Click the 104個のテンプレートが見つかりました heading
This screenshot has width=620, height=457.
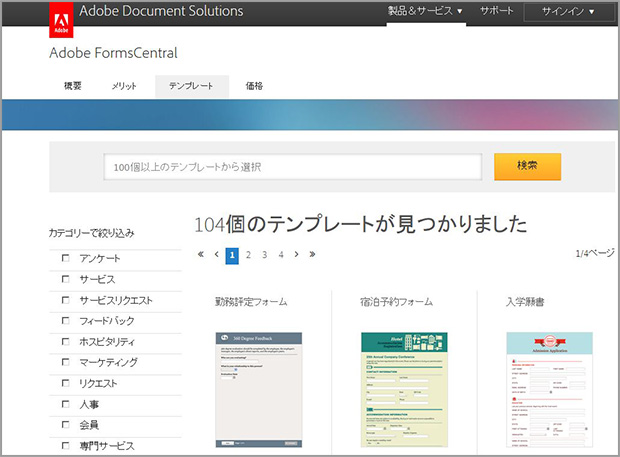click(361, 224)
